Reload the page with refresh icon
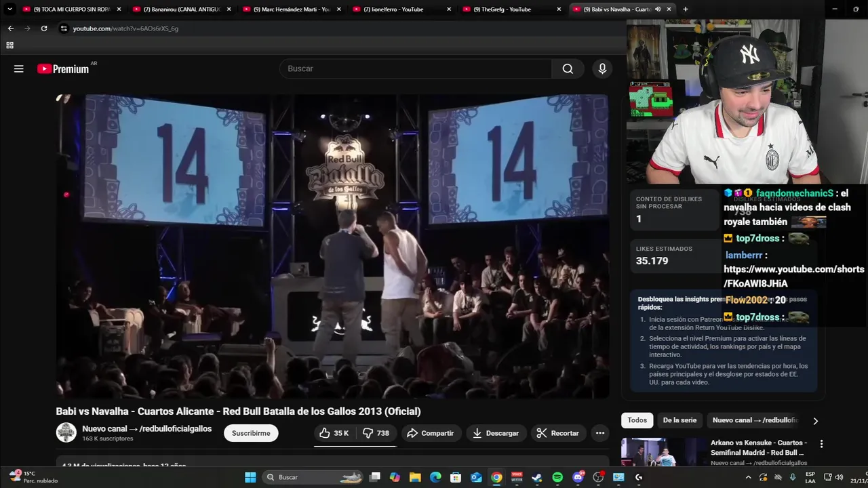Viewport: 868px width, 488px height. (44, 28)
